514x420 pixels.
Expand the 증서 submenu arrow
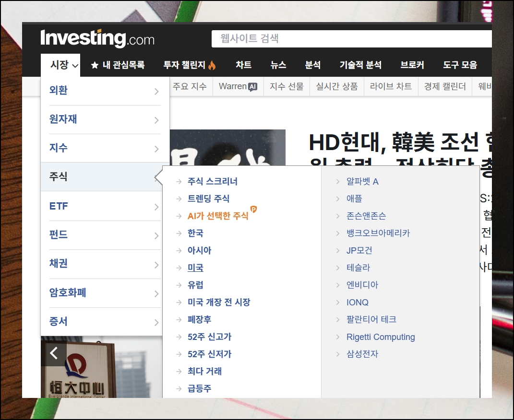click(156, 323)
